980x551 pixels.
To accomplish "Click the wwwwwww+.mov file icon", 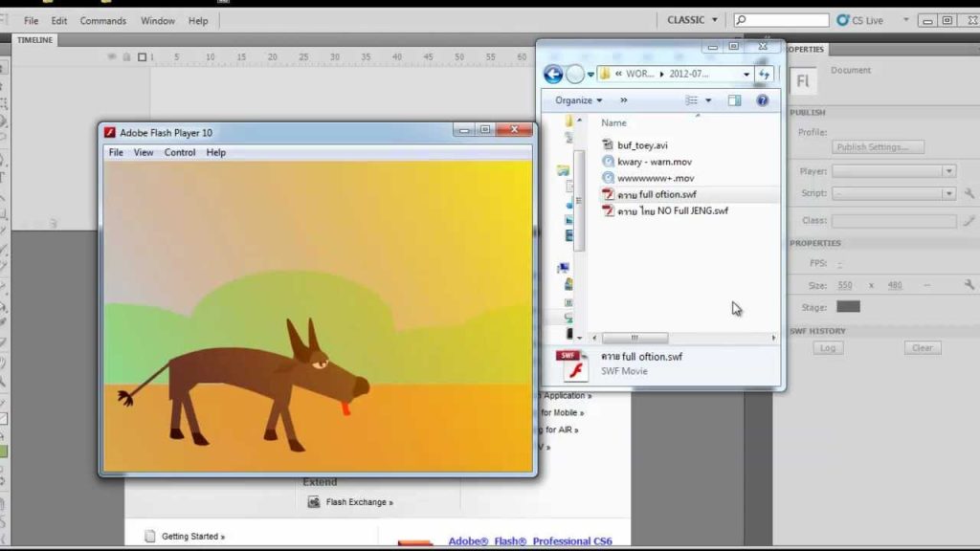I will tap(608, 178).
